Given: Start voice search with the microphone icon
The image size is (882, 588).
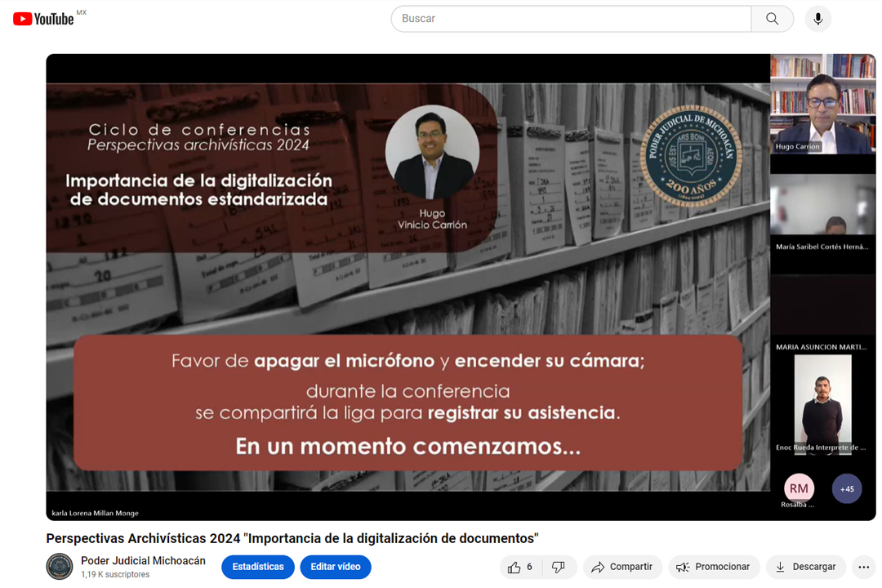Looking at the screenshot, I should 817,18.
